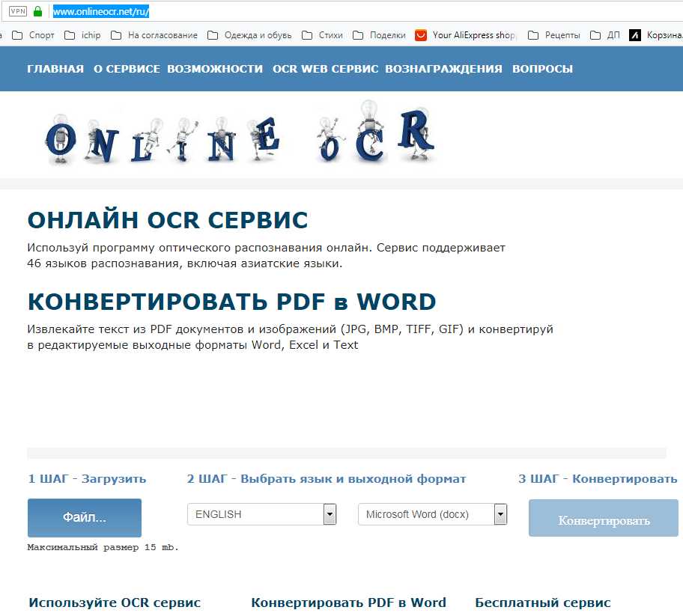Open the Your AliExpress shop bookmark

[x=466, y=34]
